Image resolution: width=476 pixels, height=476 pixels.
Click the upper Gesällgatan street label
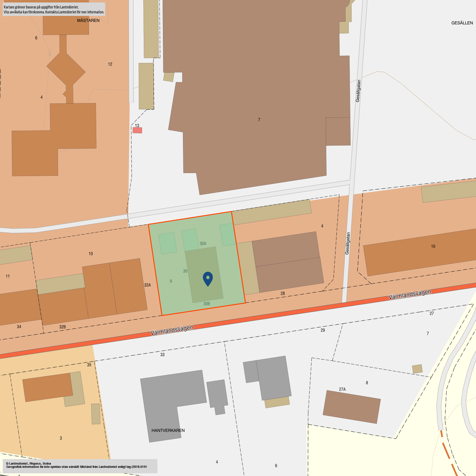pyautogui.click(x=358, y=91)
